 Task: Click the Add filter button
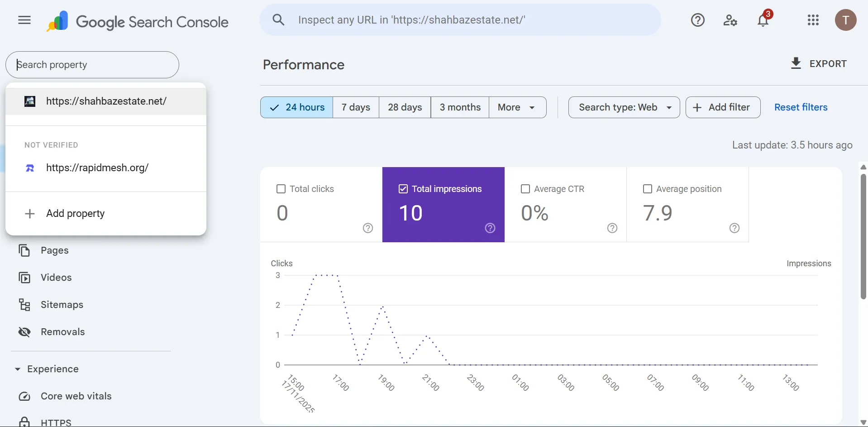[723, 107]
